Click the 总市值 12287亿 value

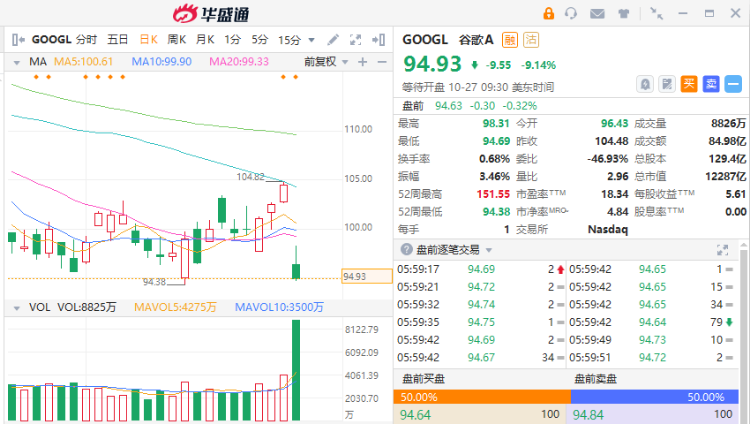[725, 176]
